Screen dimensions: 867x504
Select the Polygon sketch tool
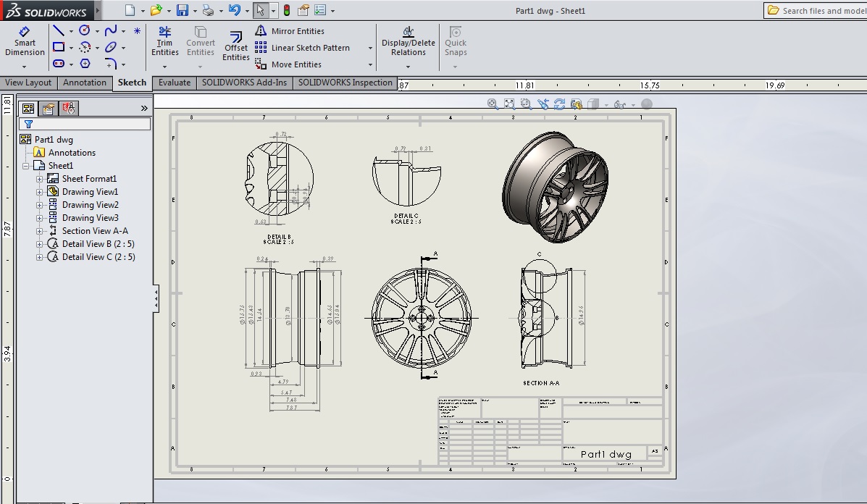85,64
